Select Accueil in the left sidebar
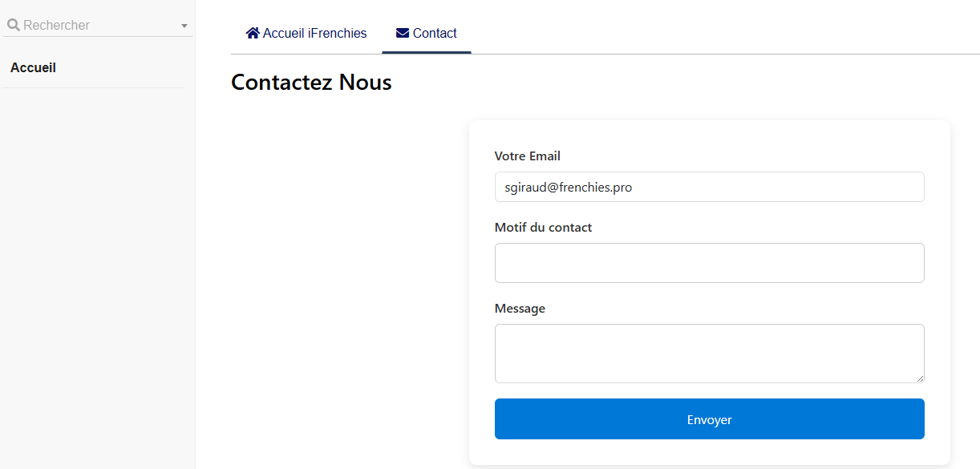This screenshot has height=469, width=980. [x=33, y=68]
